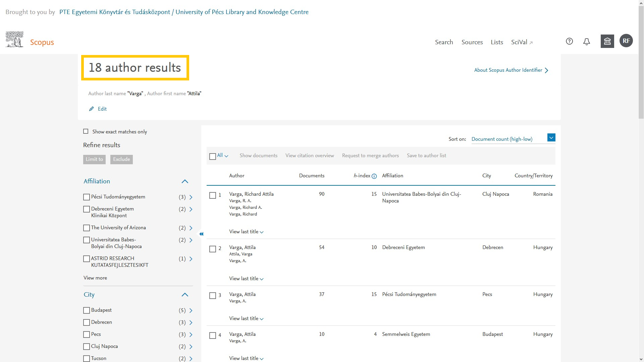Click Show documents action
Screen dimensions: 644x362
[x=258, y=156]
